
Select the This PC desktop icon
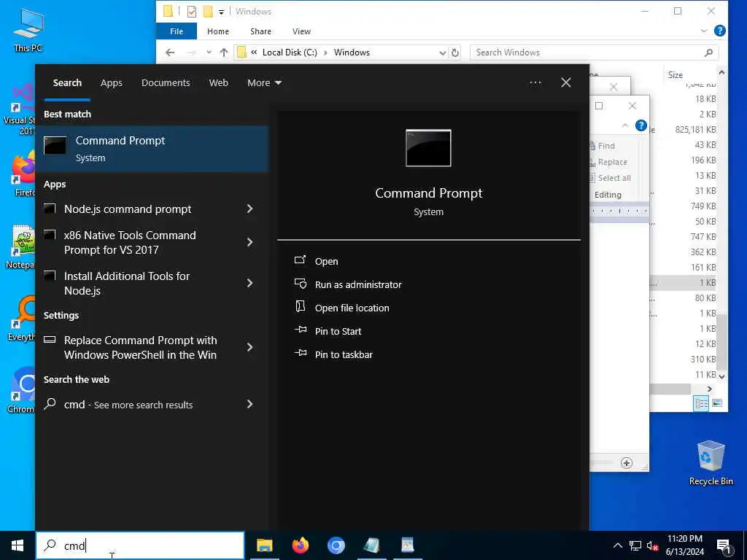pos(28,30)
